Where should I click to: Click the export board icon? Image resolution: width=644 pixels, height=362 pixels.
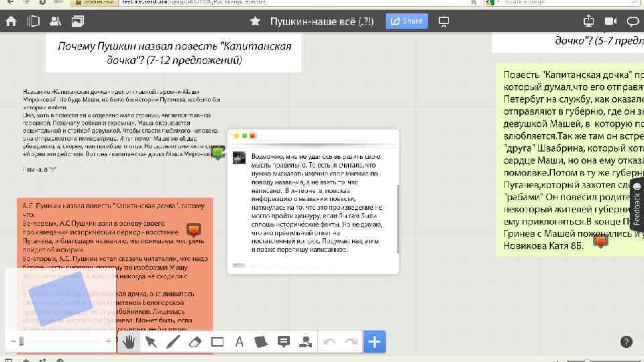point(588,21)
